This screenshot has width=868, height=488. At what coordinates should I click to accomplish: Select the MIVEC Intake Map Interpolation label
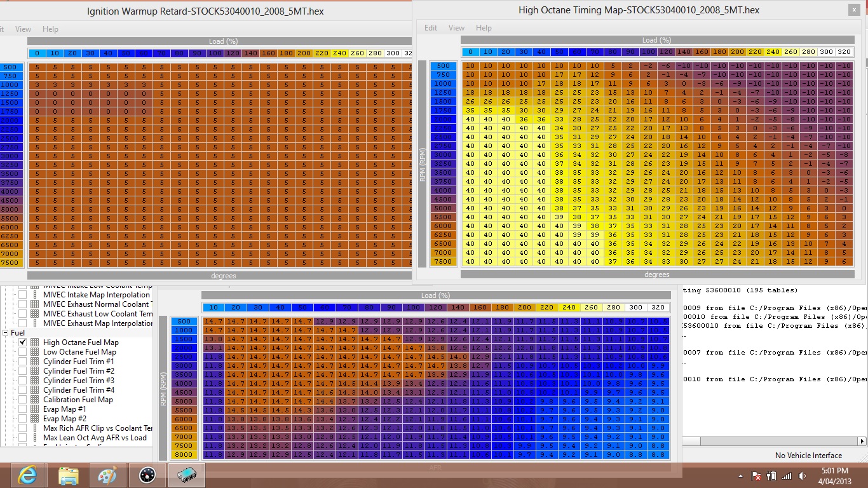click(97, 295)
